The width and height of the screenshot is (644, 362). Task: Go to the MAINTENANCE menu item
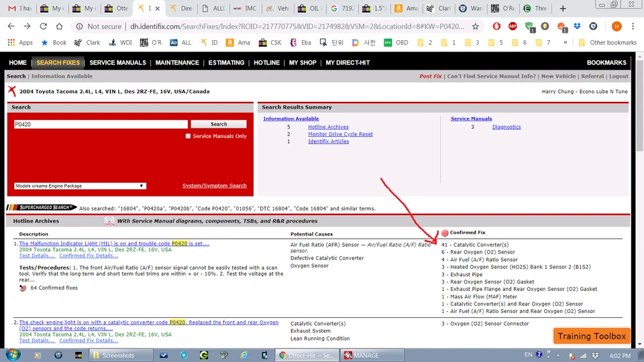click(177, 62)
